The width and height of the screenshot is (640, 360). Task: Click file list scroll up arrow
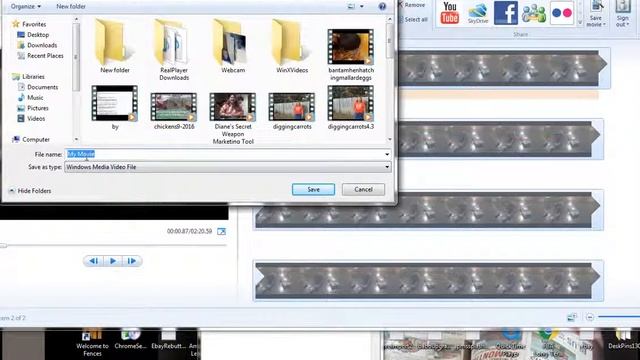click(390, 19)
